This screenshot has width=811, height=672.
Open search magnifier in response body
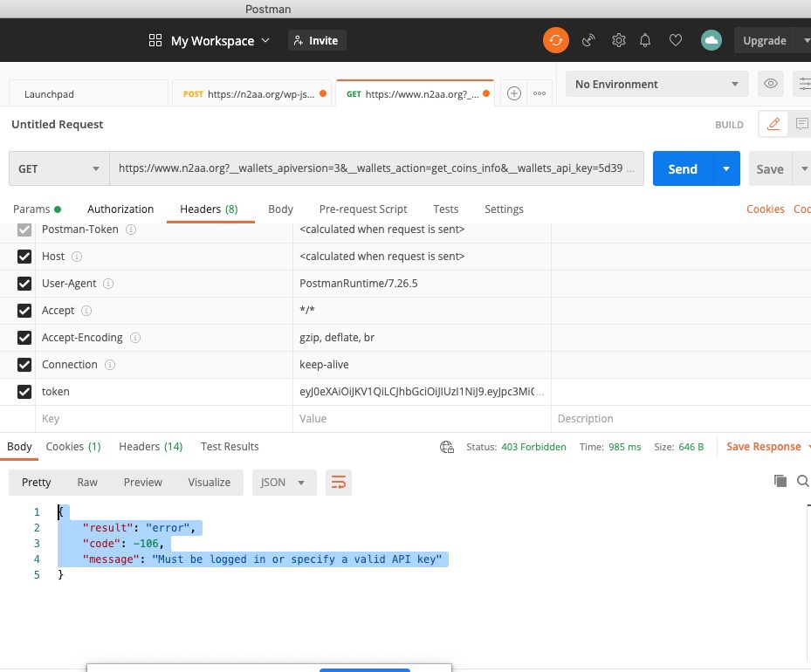click(803, 481)
